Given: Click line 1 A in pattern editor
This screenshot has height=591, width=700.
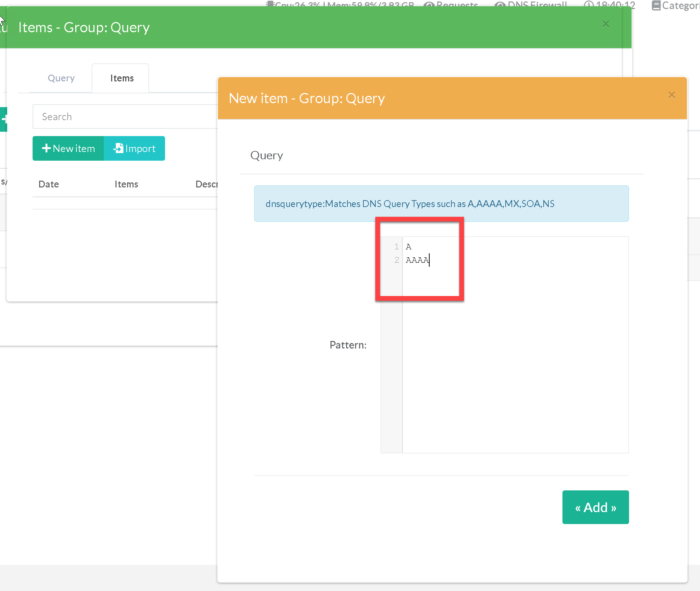Looking at the screenshot, I should (409, 247).
